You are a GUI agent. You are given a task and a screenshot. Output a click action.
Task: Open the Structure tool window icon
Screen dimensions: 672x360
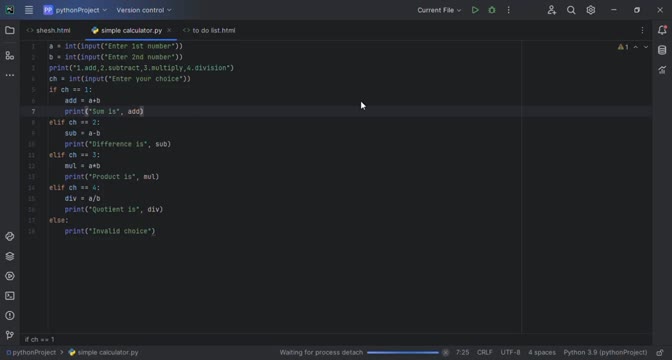9,55
